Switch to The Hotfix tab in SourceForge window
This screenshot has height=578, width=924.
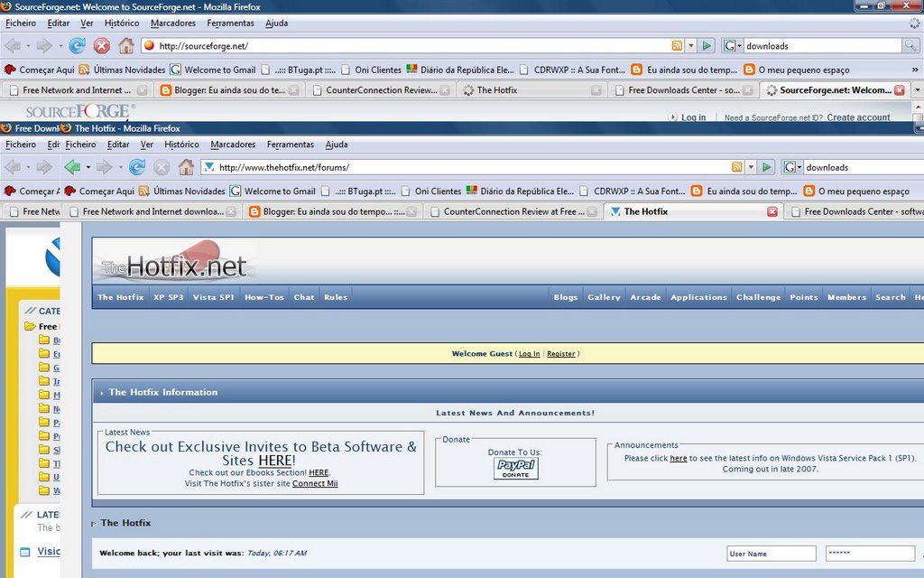pos(532,90)
